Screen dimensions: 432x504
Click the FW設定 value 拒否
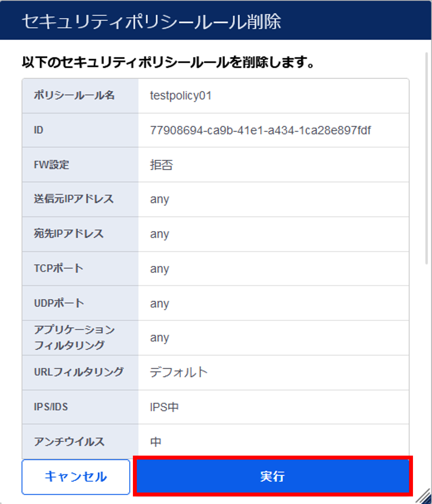[x=161, y=165]
